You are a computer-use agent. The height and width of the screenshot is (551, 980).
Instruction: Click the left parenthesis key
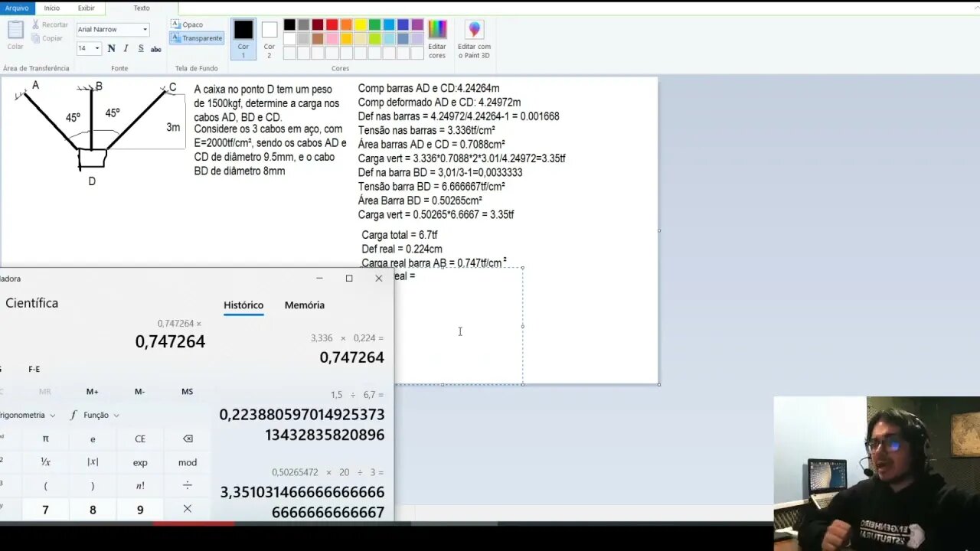click(x=45, y=485)
